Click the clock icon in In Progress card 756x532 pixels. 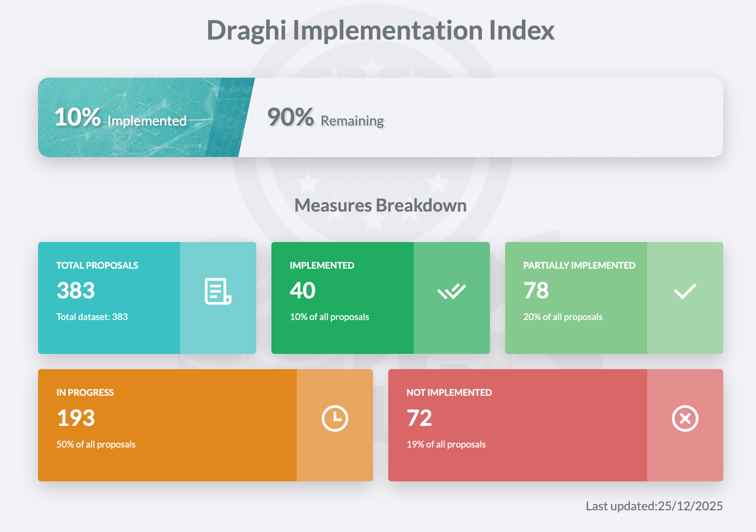335,418
